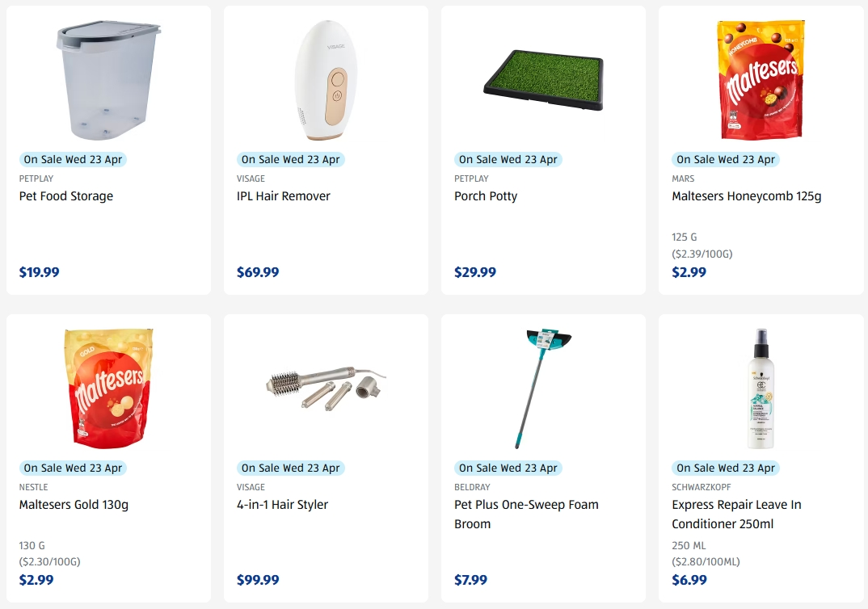Image resolution: width=868 pixels, height=609 pixels.
Task: Open the Maltesers Gold bag image
Action: tap(108, 388)
